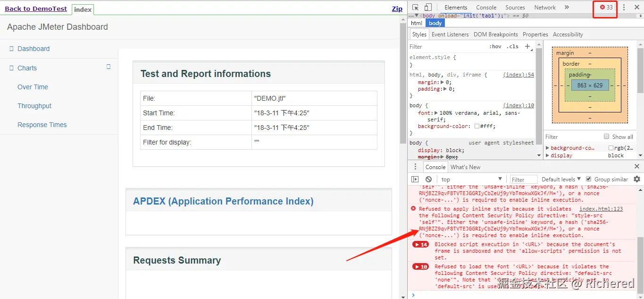Open the Elements tab

click(x=456, y=7)
